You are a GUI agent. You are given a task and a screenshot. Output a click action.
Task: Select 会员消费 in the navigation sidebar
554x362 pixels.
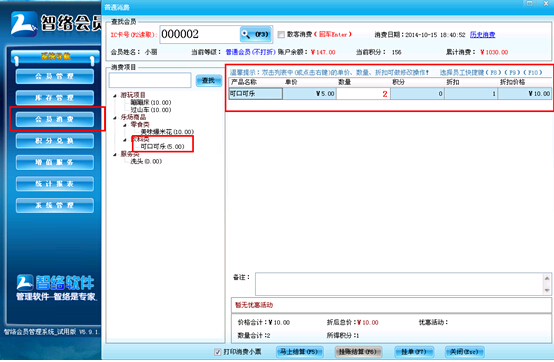click(55, 119)
